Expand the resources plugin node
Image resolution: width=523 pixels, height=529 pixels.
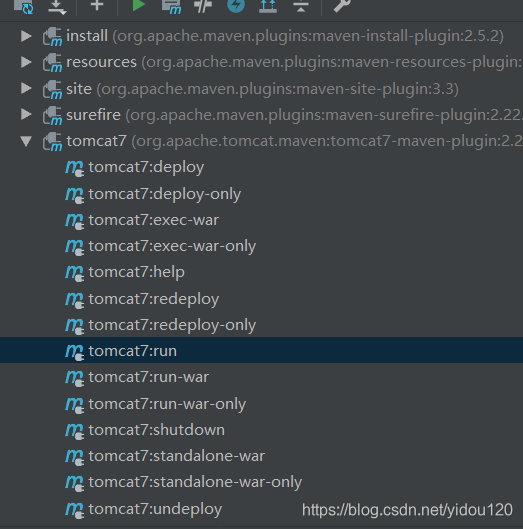26,62
